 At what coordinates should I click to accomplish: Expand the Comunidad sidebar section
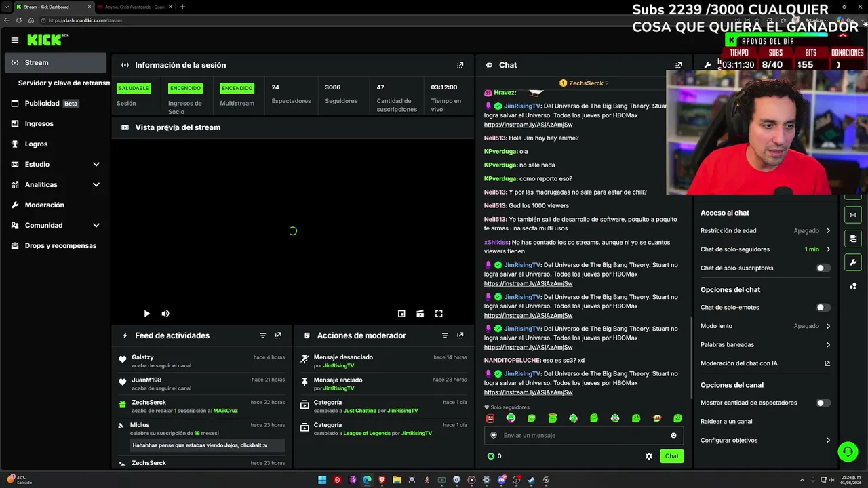tap(96, 226)
